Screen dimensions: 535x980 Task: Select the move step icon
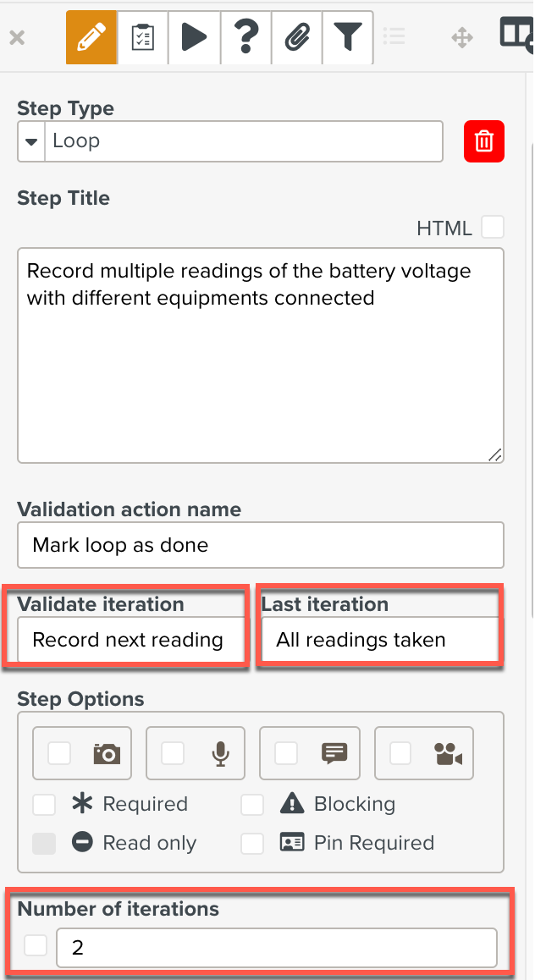[461, 37]
